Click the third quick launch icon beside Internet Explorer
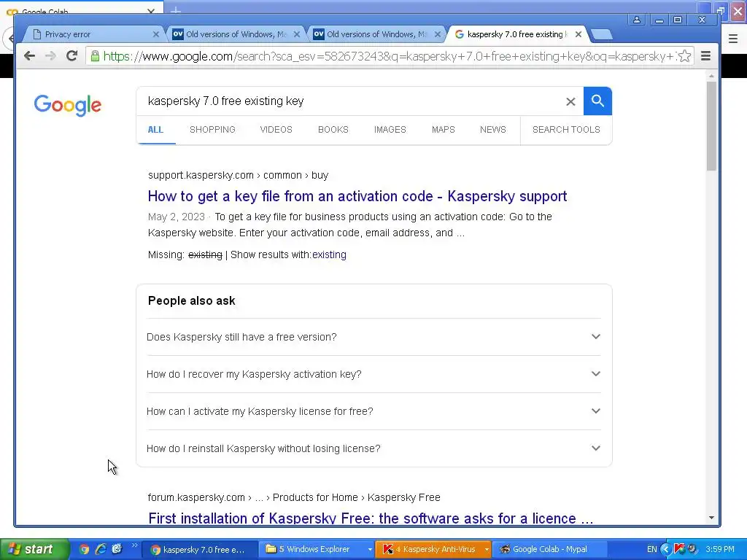Screen dimensions: 747x560 coord(117,549)
